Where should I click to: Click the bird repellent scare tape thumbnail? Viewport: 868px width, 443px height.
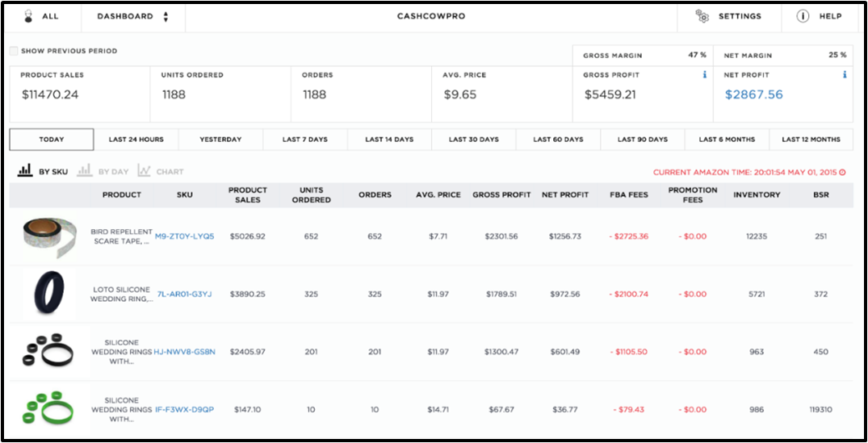(x=48, y=236)
